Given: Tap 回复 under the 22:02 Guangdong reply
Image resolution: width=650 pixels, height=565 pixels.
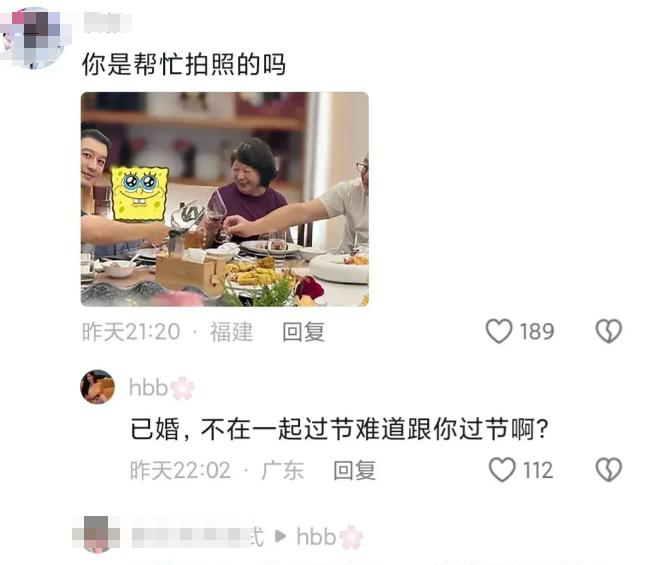Looking at the screenshot, I should point(354,470).
